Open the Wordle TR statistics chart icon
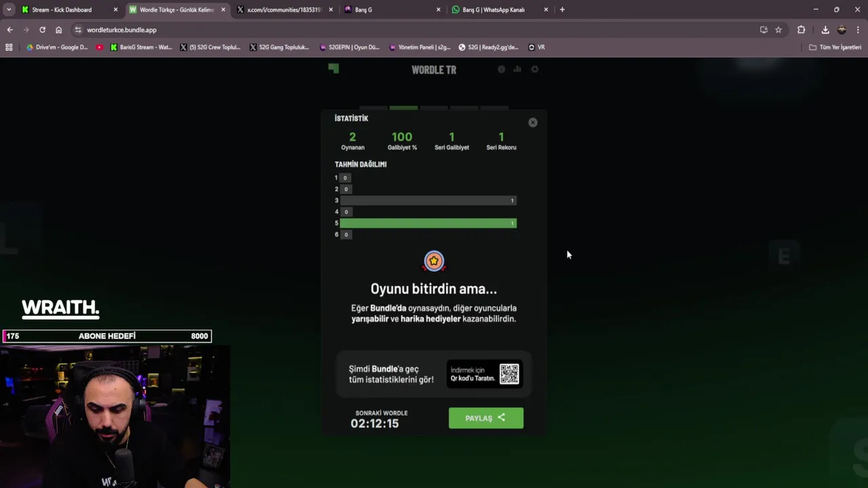 (x=517, y=69)
